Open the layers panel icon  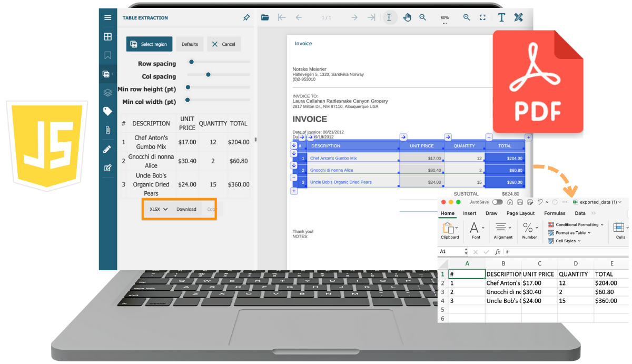(108, 93)
